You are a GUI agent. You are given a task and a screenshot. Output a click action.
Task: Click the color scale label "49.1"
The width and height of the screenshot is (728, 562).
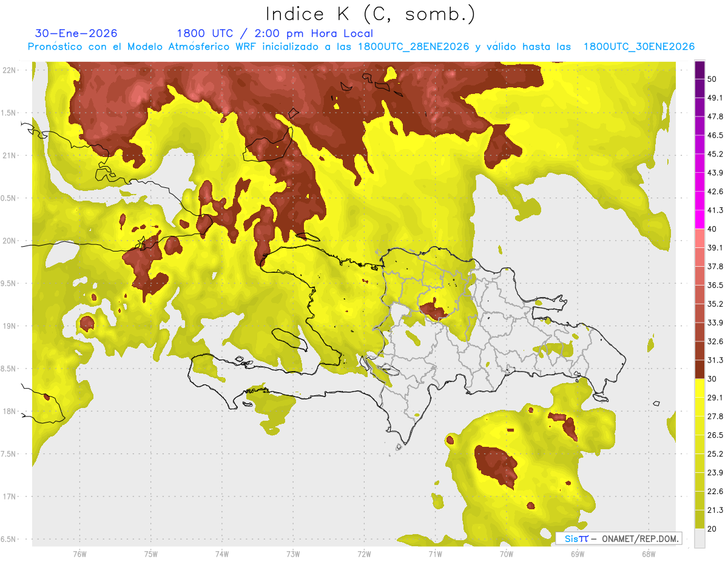point(715,98)
